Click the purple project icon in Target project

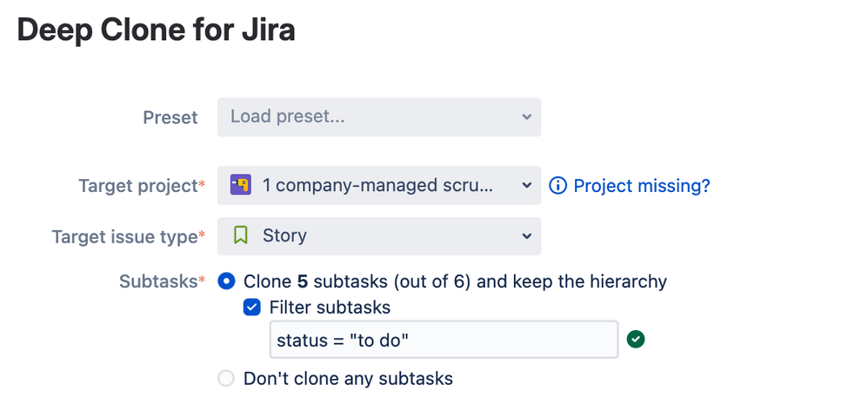240,185
